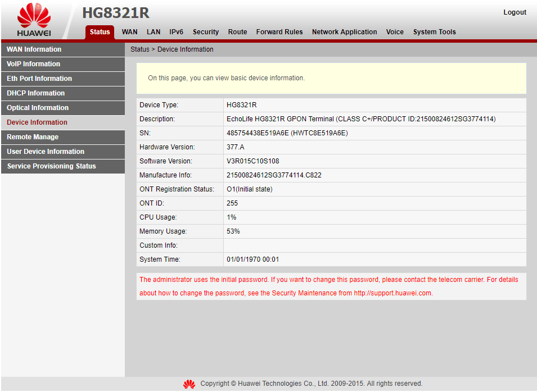Click the small Huawei logo in footer
Viewport: 537px width, 392px height.
click(189, 384)
